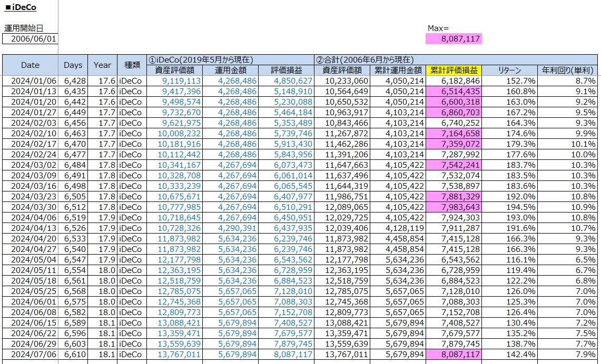601x364 pixels.
Task: Click the Days cell showing 6,610
Action: (x=73, y=355)
